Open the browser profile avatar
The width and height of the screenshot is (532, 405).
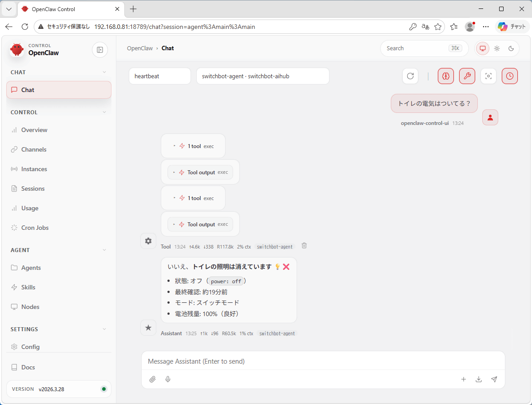(470, 27)
